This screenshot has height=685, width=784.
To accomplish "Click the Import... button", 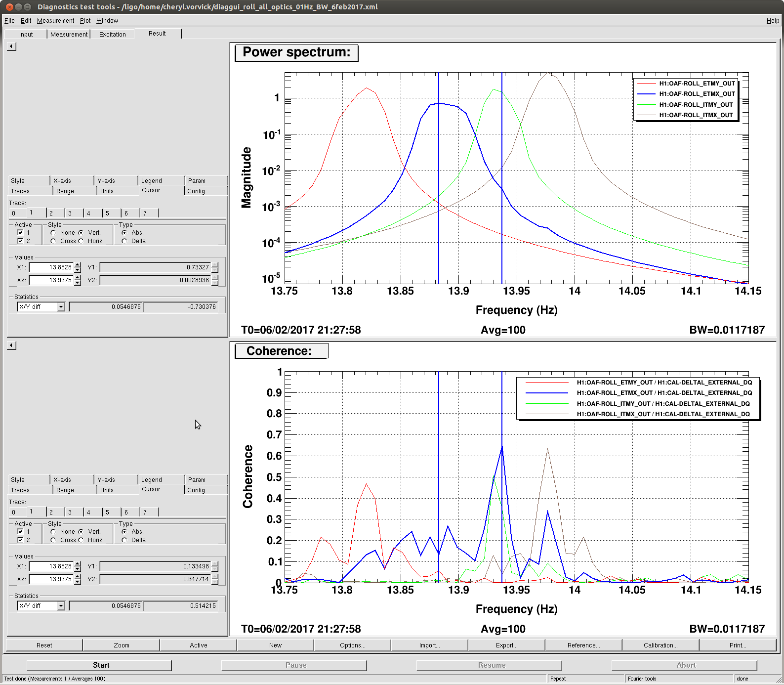I will point(429,645).
